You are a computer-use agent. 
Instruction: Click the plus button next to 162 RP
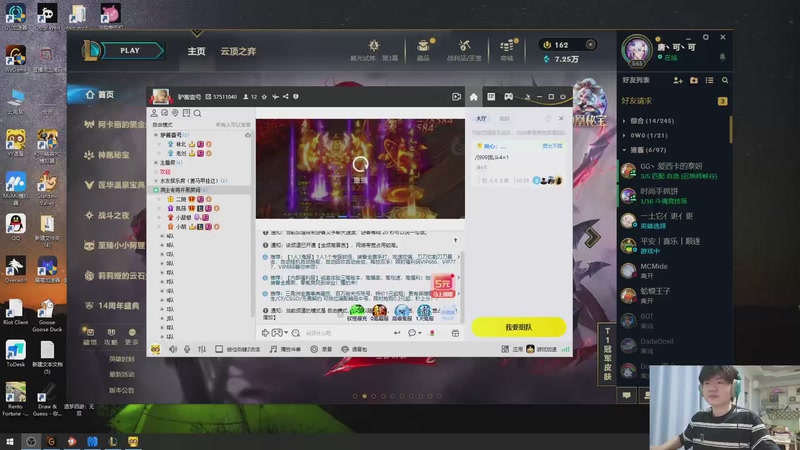pos(590,44)
